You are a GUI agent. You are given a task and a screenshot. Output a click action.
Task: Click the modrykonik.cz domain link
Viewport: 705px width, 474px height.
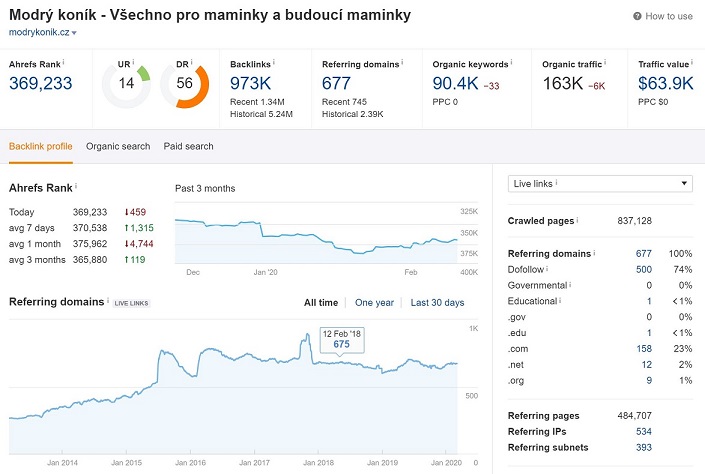(x=39, y=32)
